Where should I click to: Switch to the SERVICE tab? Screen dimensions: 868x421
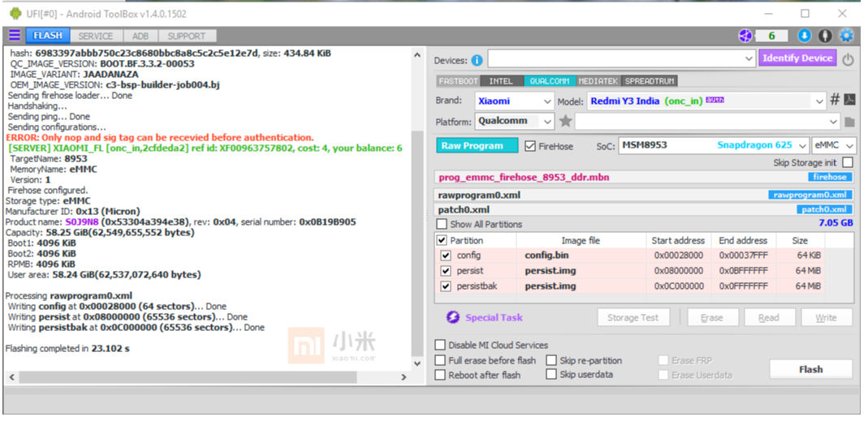tap(96, 36)
